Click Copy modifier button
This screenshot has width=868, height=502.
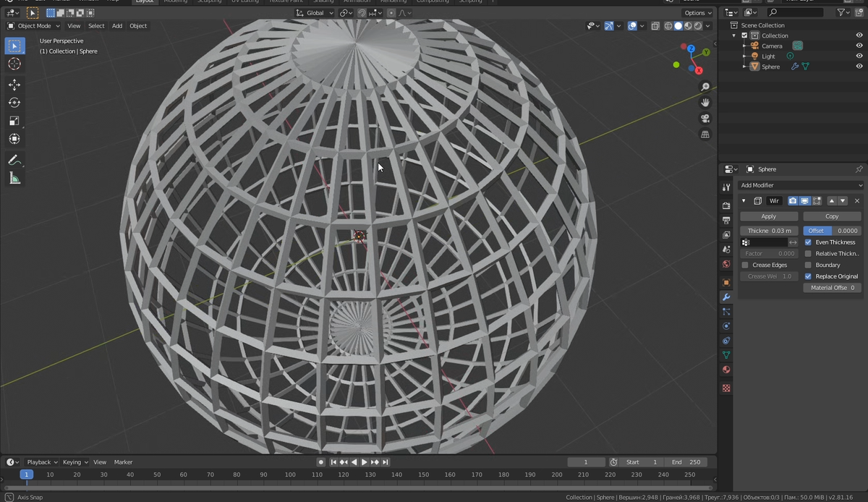(x=832, y=216)
